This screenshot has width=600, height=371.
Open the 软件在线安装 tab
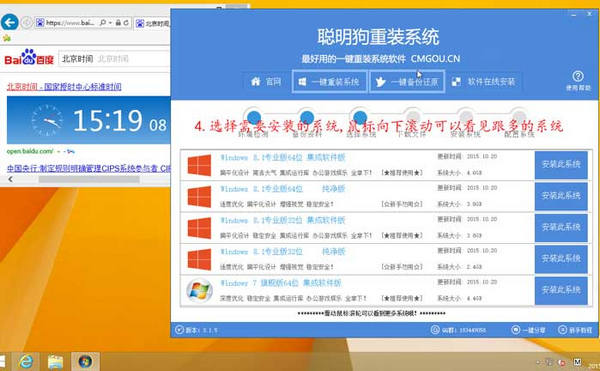pyautogui.click(x=483, y=81)
